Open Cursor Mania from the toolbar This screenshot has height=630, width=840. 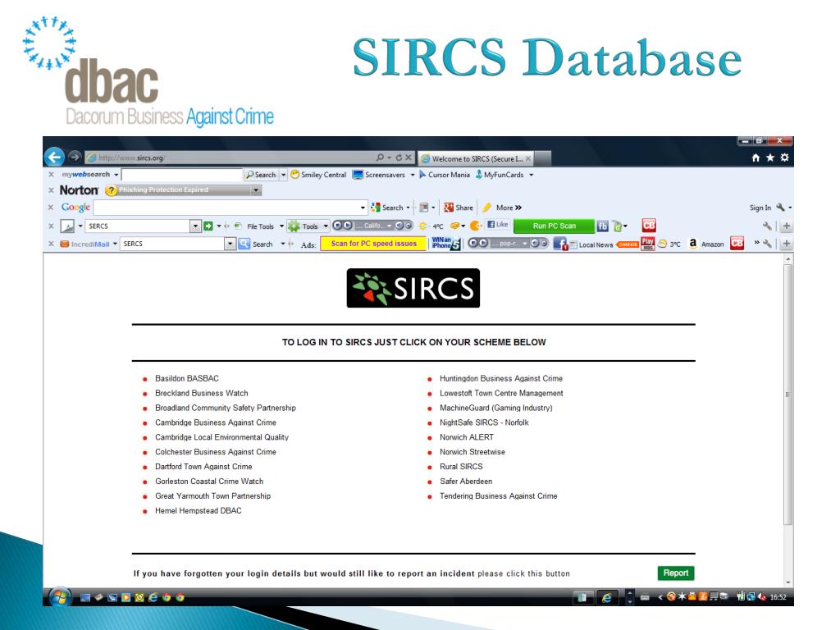(x=445, y=175)
